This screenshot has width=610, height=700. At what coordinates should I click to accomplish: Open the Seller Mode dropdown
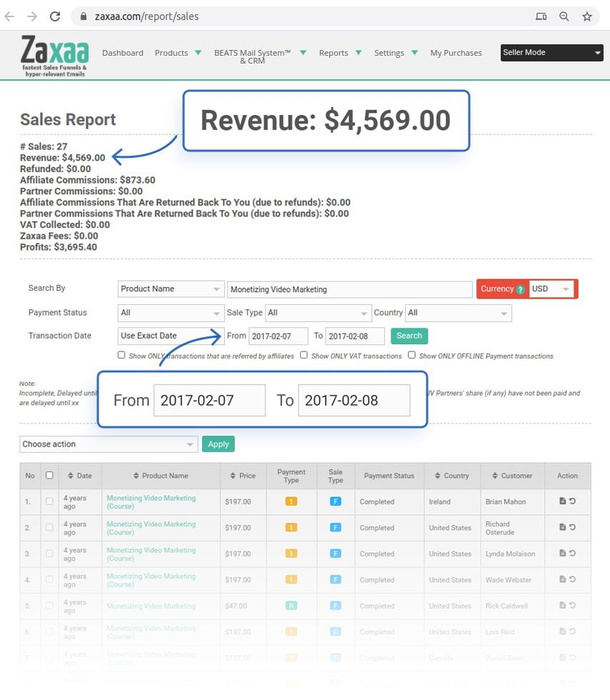[x=551, y=53]
